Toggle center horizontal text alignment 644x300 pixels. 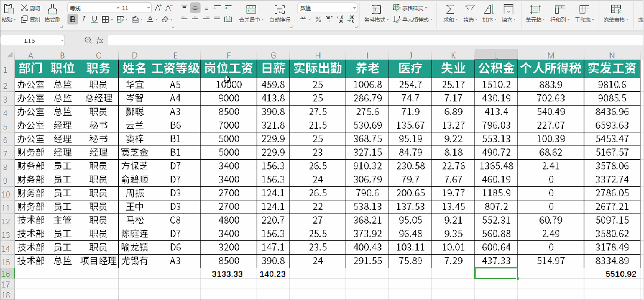coord(195,19)
